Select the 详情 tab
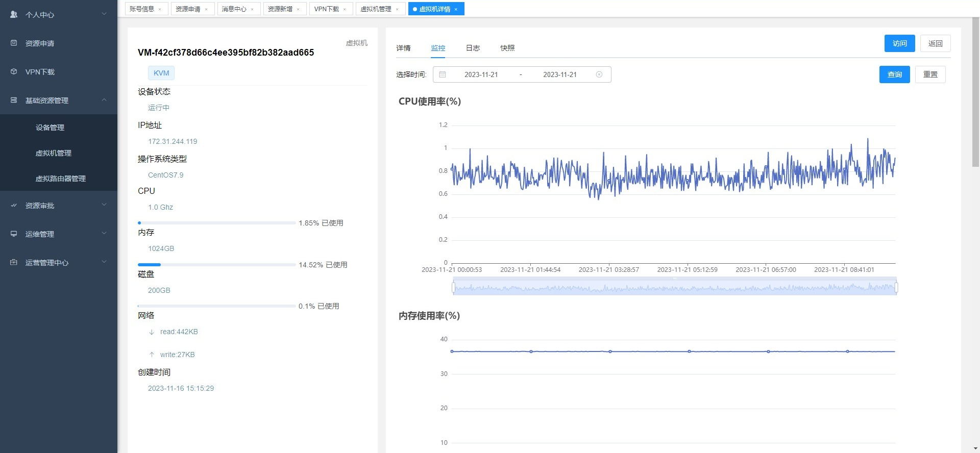 [x=403, y=48]
